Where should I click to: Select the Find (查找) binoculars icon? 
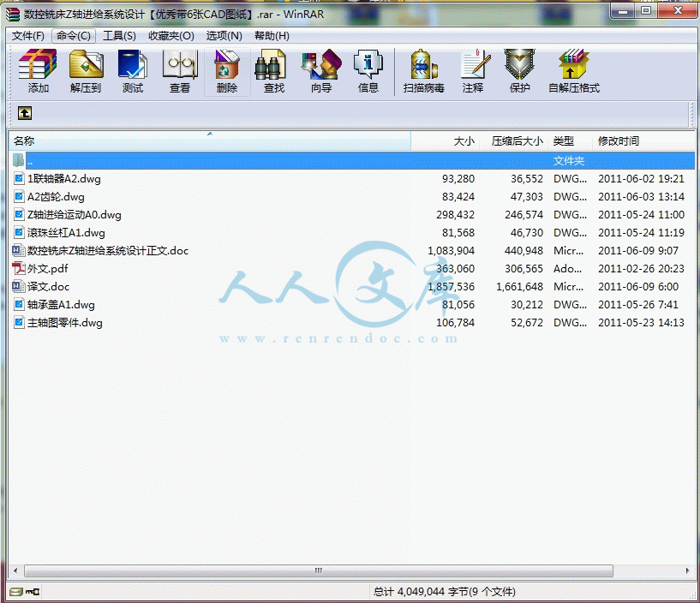pos(274,71)
